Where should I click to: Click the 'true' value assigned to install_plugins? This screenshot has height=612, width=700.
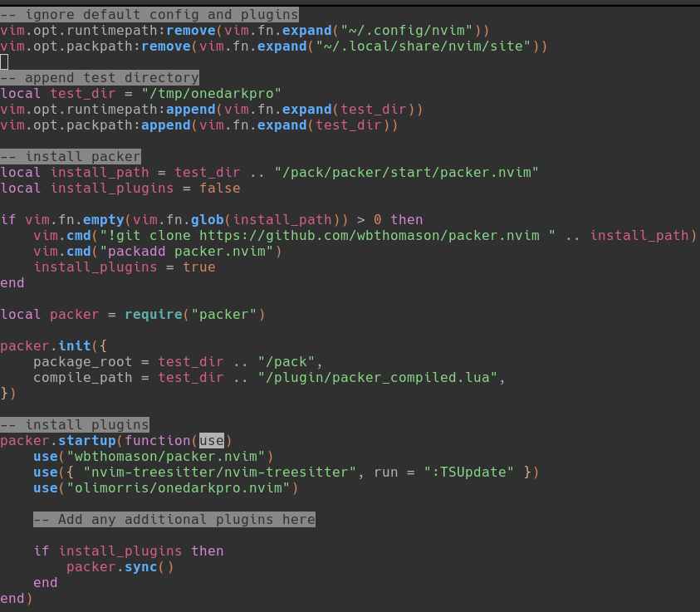pos(199,267)
